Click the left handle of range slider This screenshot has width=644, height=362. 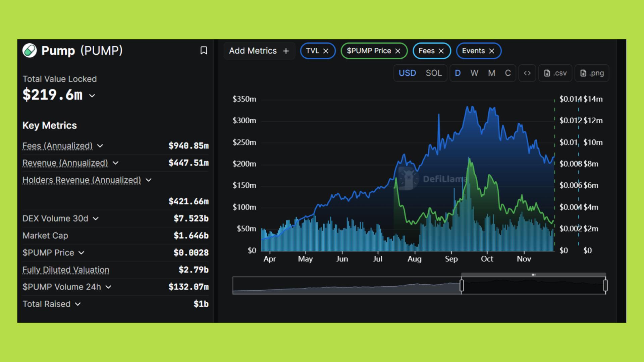click(x=462, y=286)
